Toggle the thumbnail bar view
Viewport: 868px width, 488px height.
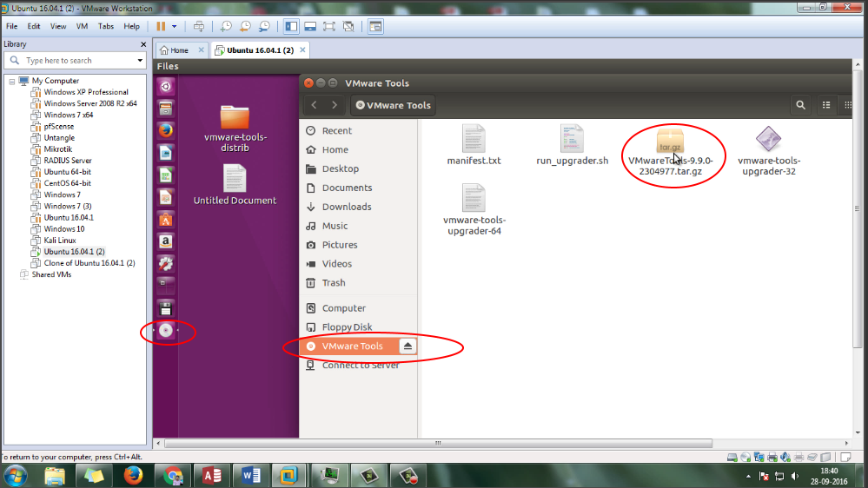tap(310, 26)
